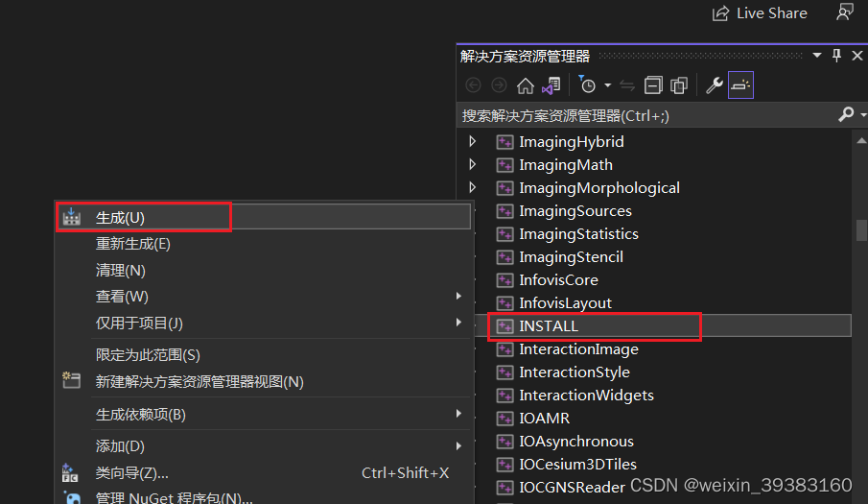Open the pending changes filter dropdown arrow
This screenshot has height=504, width=868.
(607, 85)
